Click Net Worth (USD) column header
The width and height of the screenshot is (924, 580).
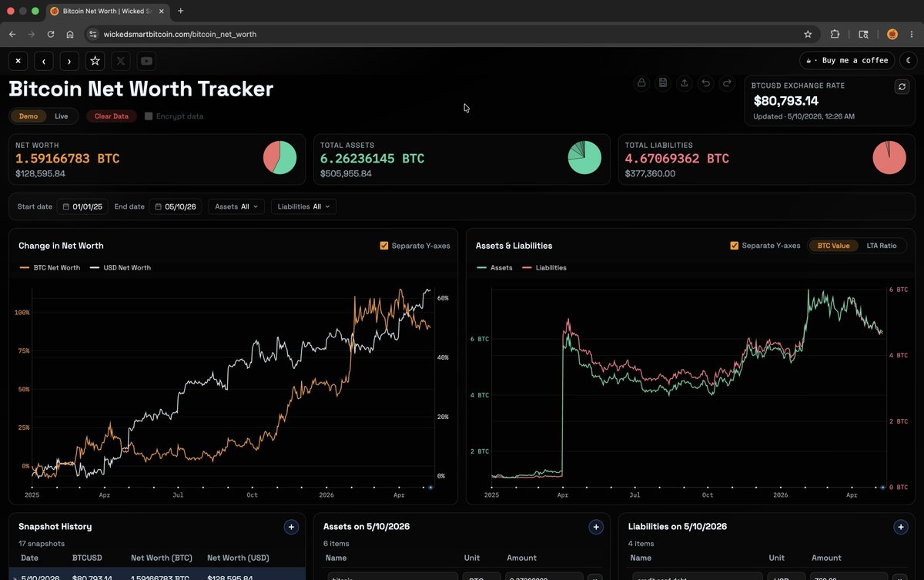pos(239,558)
